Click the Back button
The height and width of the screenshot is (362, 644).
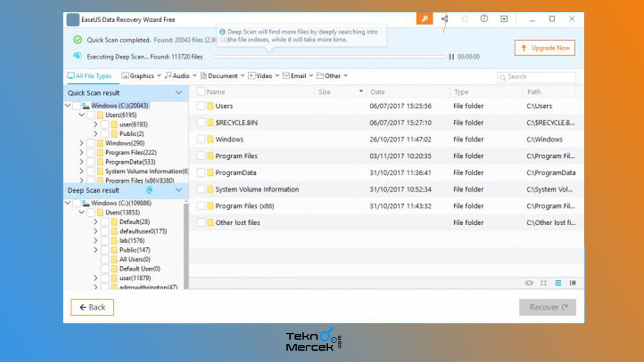tap(92, 307)
